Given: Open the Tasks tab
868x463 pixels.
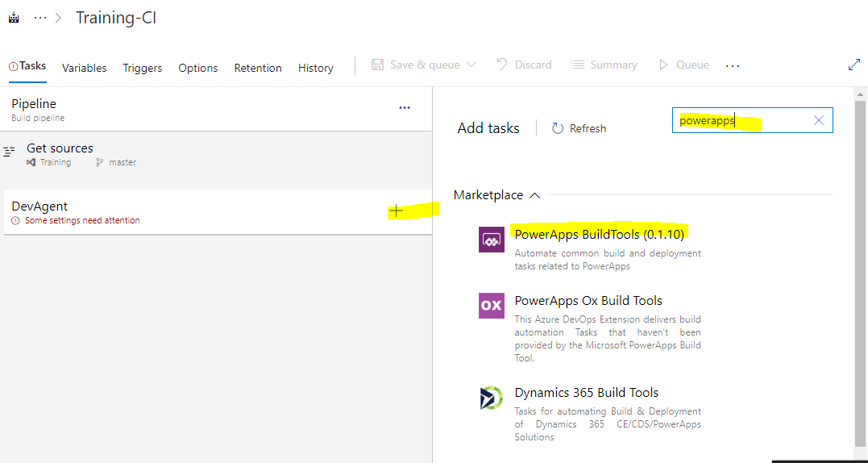Looking at the screenshot, I should pyautogui.click(x=27, y=66).
